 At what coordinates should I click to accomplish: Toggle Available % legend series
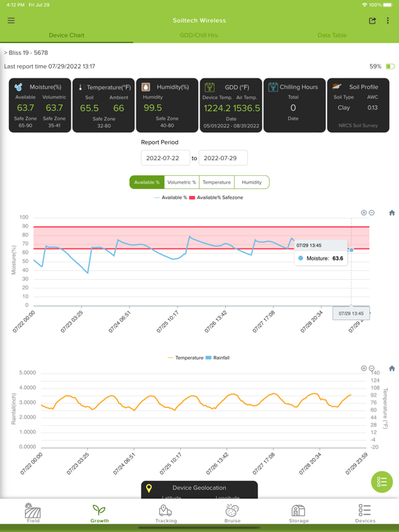click(170, 197)
